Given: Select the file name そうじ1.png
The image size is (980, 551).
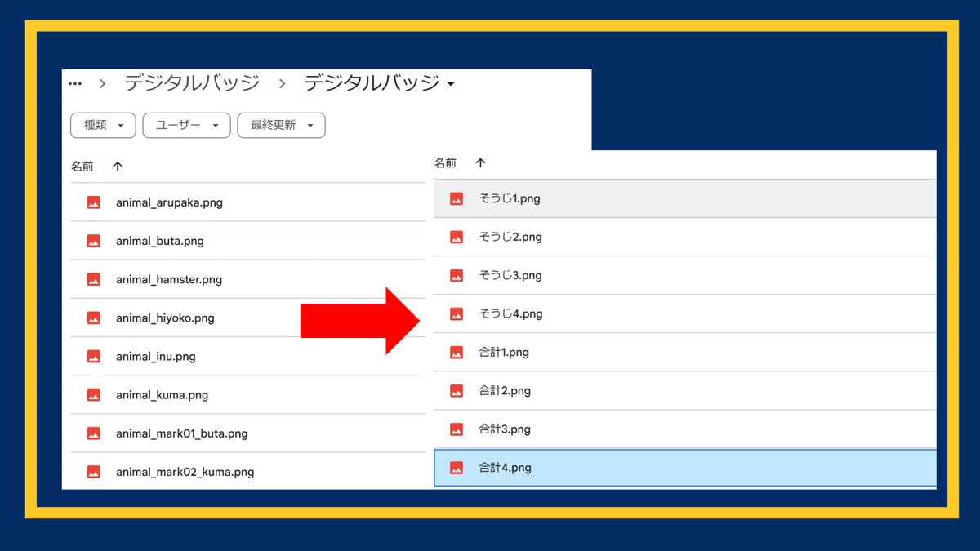Looking at the screenshot, I should 510,198.
